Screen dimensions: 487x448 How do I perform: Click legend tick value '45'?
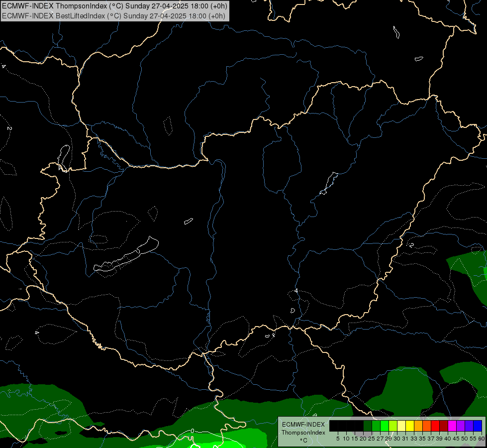click(x=456, y=439)
